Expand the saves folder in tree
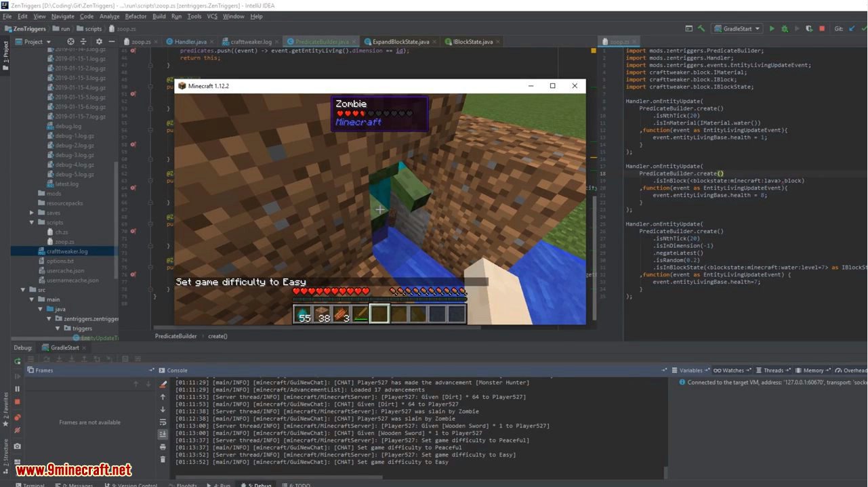Viewport: 868px width, 487px height. (x=31, y=213)
